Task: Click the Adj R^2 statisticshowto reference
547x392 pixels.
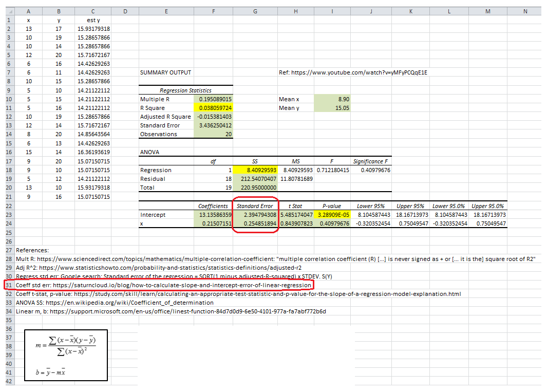Action: pos(159,268)
